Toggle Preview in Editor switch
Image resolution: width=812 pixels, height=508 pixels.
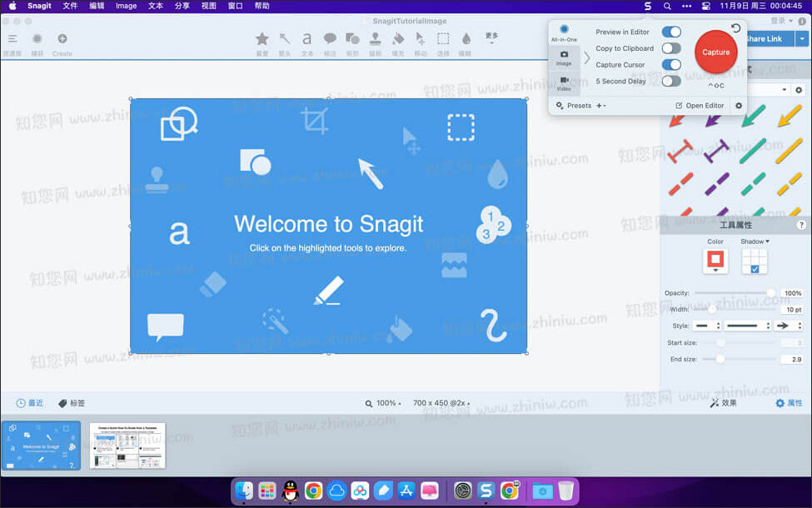tap(671, 32)
